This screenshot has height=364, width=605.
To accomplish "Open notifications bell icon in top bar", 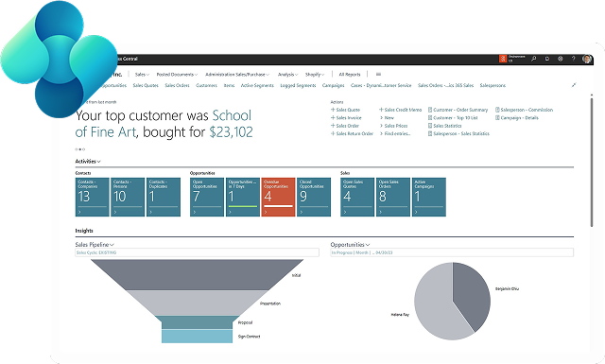I will tap(547, 59).
